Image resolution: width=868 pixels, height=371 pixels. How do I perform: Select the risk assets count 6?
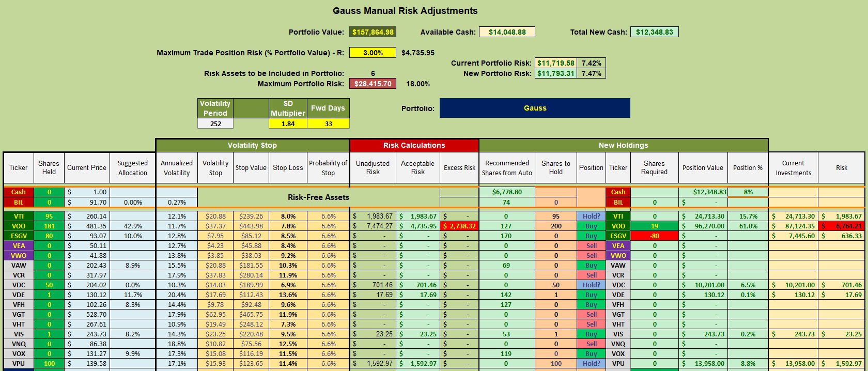[x=373, y=73]
